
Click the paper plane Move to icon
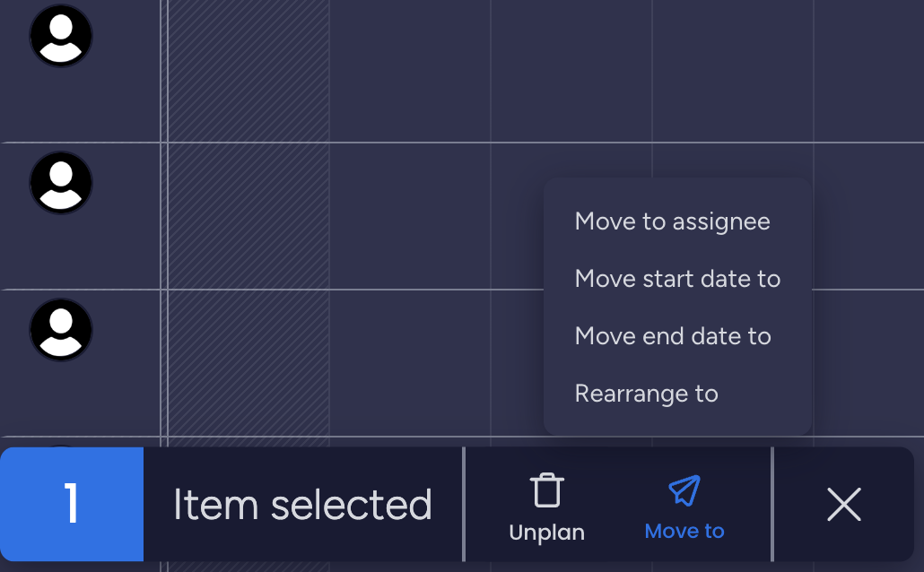684,490
